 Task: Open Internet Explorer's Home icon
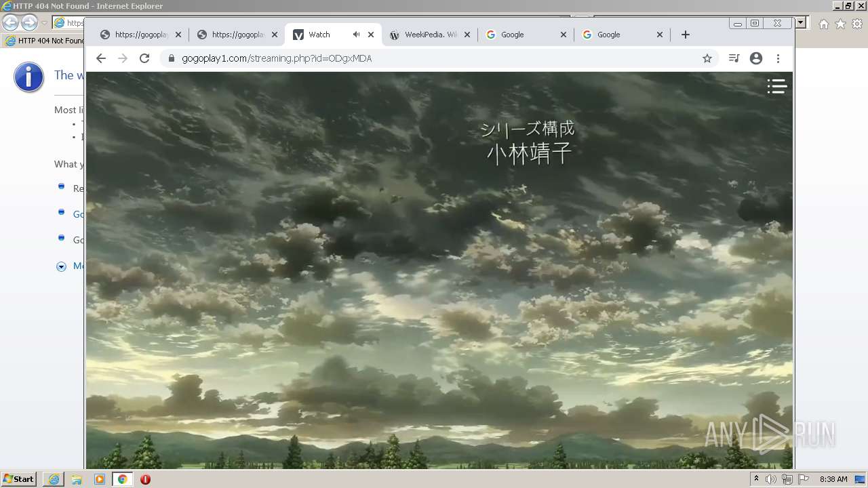(x=823, y=24)
